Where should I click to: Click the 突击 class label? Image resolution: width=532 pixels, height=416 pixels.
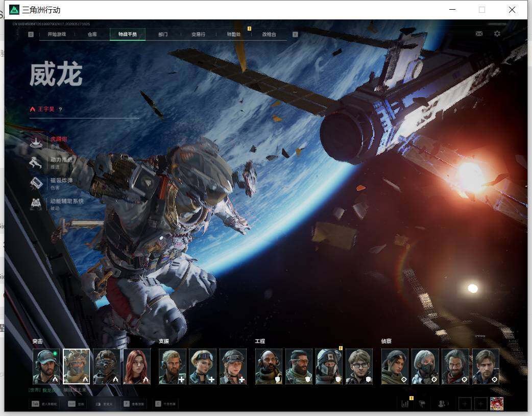tap(38, 341)
